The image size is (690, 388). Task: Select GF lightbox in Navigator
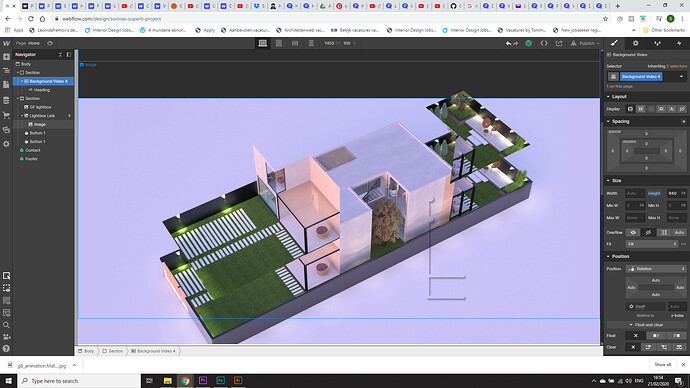[40, 107]
